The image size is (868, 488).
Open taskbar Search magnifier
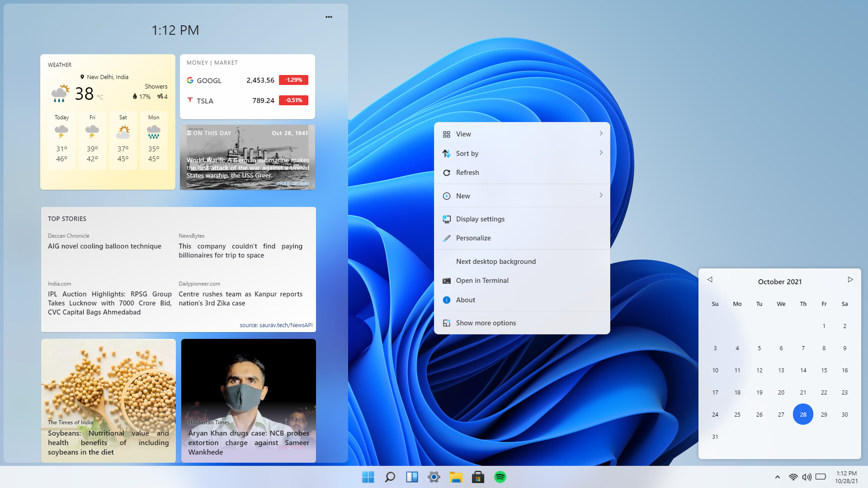point(390,477)
